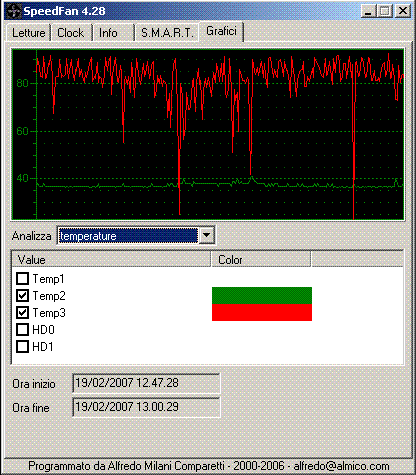Close the SpeedFan window
This screenshot has width=416, height=475.
[403, 11]
